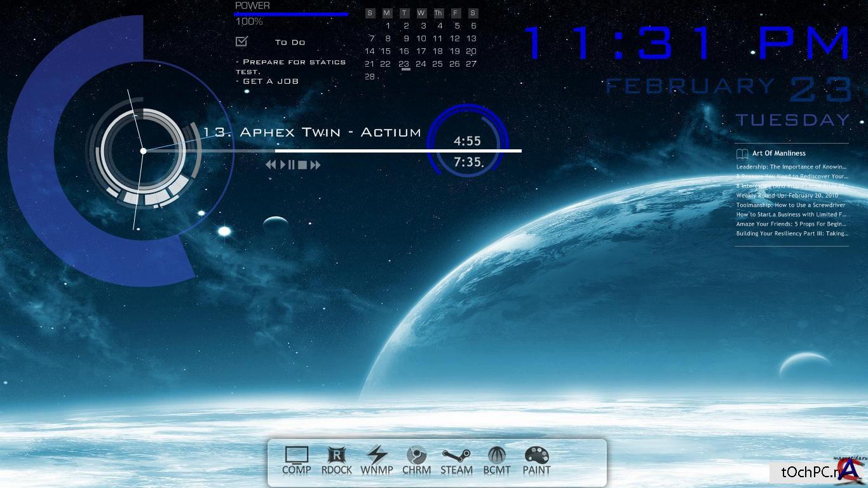Open the COMP computer dock icon
The height and width of the screenshot is (488, 868).
click(x=296, y=460)
